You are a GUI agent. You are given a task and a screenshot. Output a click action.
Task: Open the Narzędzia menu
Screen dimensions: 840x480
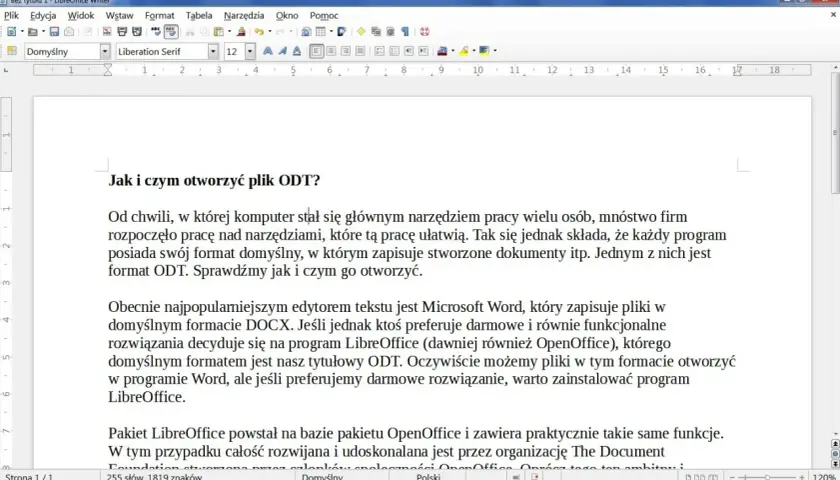point(244,16)
